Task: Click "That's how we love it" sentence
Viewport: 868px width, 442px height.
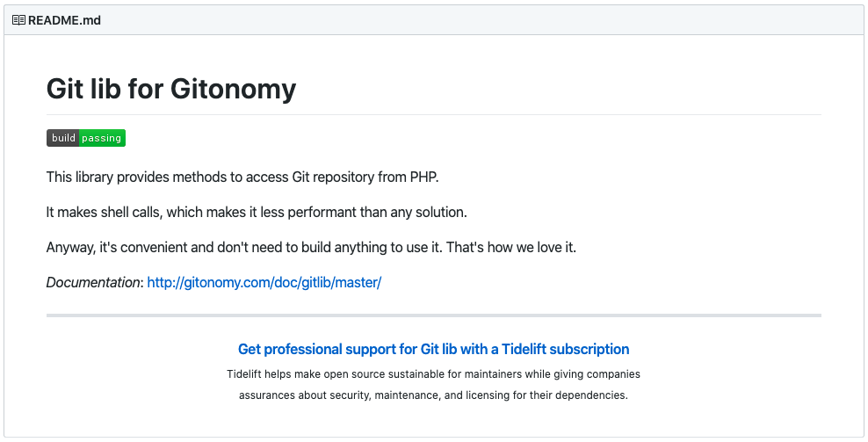Action: 511,247
